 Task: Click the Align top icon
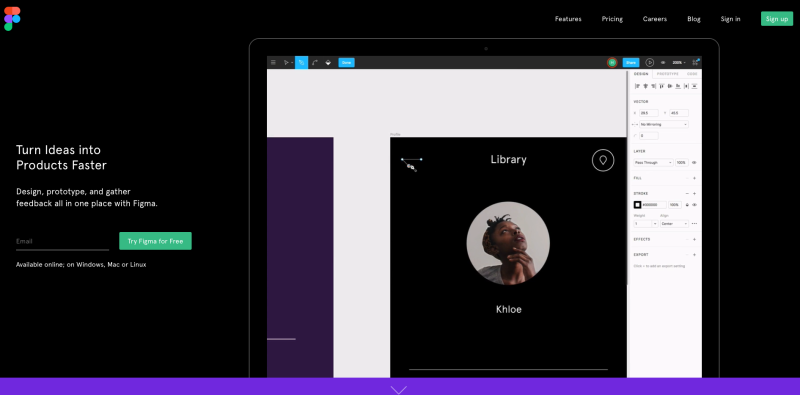tap(661, 86)
